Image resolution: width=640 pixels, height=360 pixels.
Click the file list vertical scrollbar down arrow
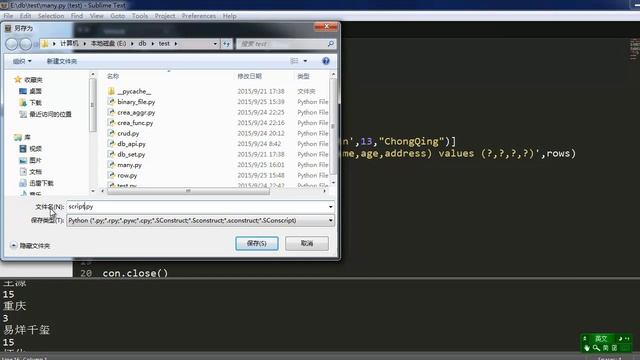point(333,182)
